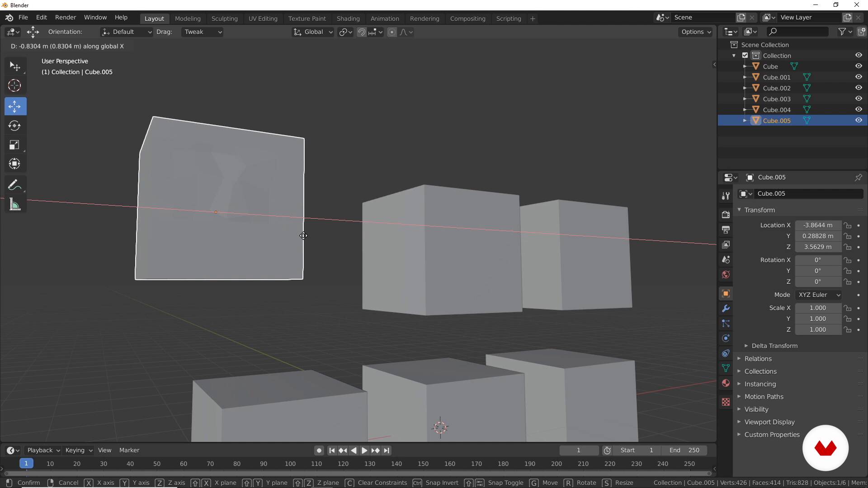The image size is (868, 488).
Task: Expand the Cube.003 outliner row
Action: click(x=745, y=99)
